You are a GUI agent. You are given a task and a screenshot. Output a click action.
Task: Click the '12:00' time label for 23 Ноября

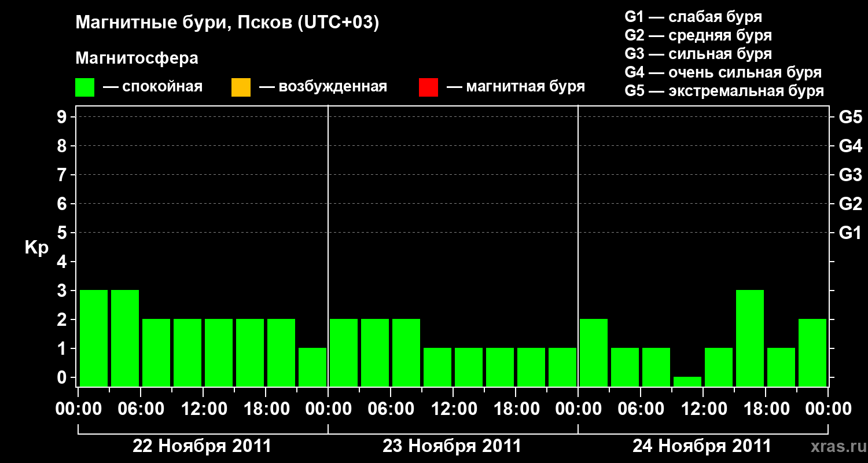pyautogui.click(x=453, y=409)
